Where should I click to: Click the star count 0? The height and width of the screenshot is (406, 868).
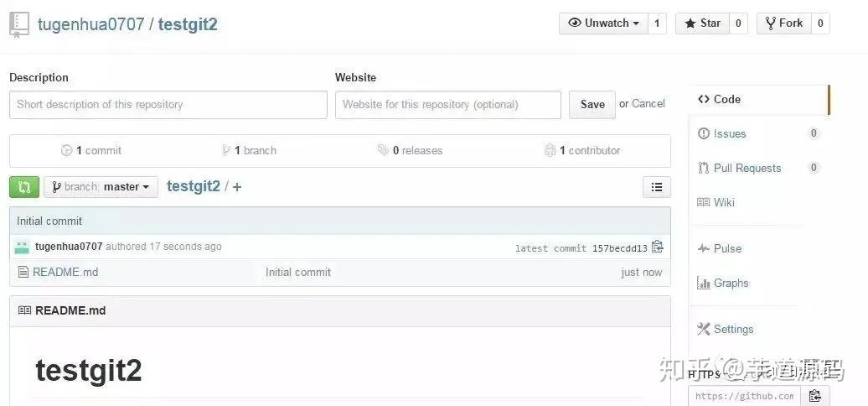(x=738, y=23)
